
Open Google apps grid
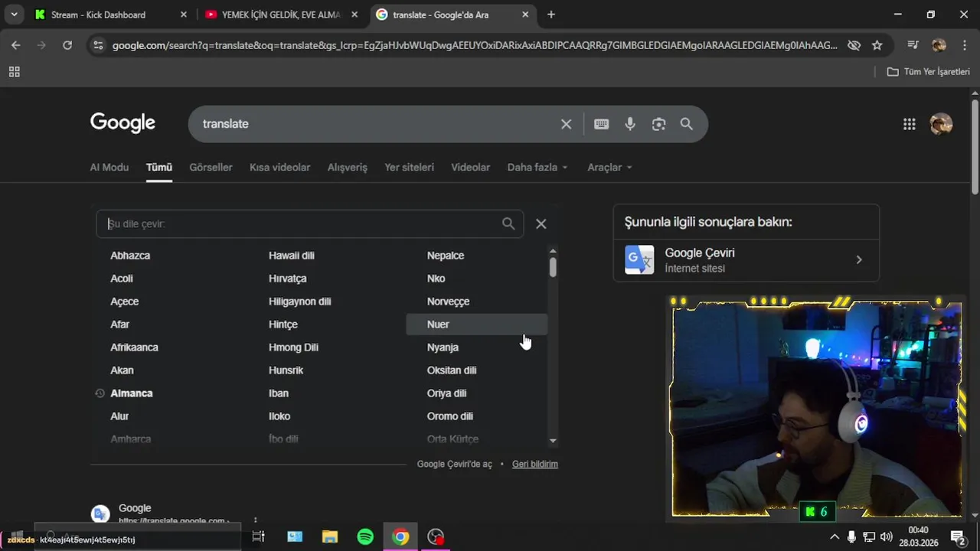[910, 124]
